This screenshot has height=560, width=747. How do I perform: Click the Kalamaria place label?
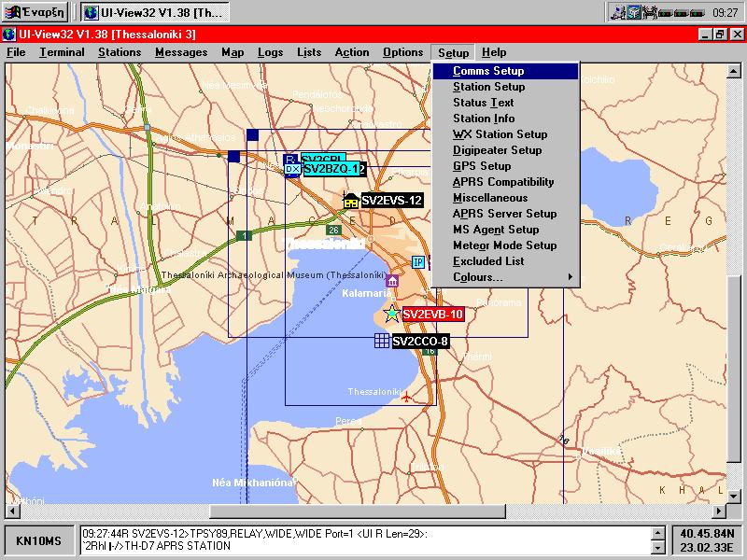[x=366, y=293]
